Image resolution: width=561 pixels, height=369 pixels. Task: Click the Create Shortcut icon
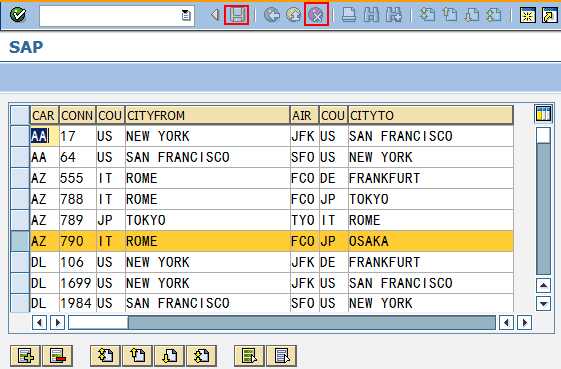point(550,15)
